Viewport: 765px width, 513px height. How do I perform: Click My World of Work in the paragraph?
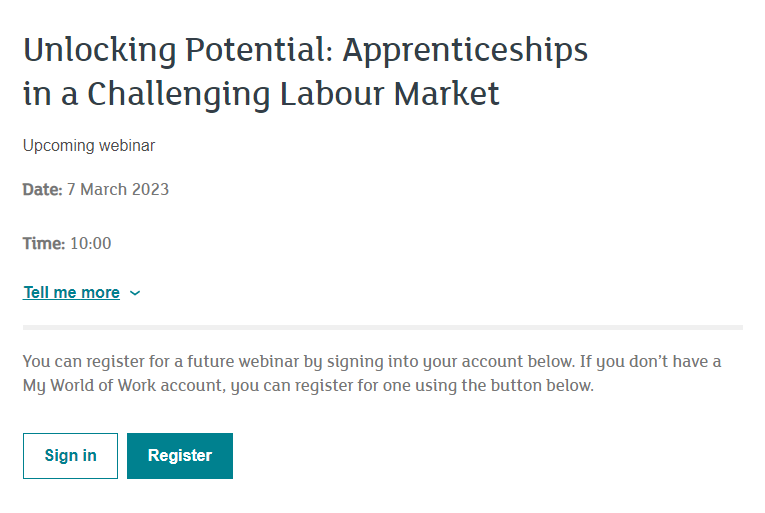(89, 386)
